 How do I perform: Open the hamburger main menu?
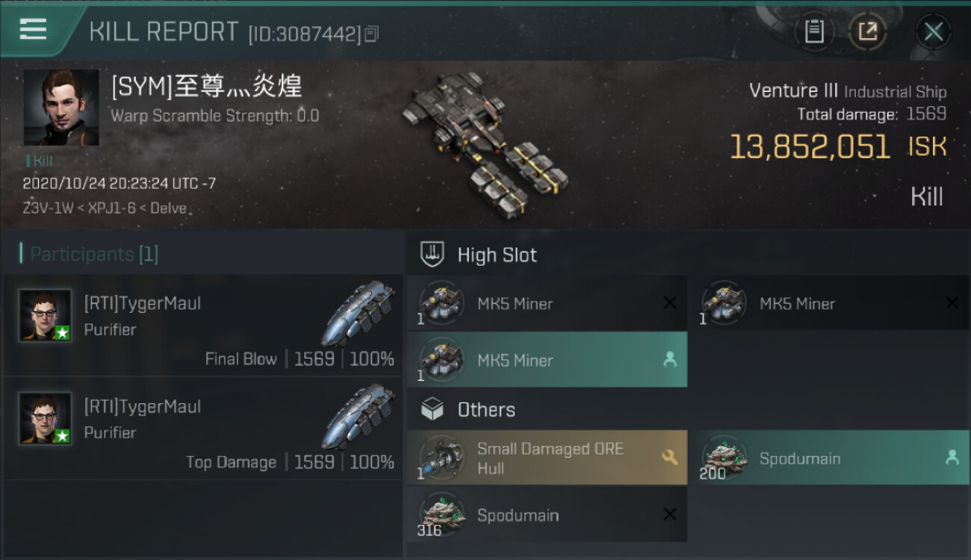pyautogui.click(x=33, y=29)
